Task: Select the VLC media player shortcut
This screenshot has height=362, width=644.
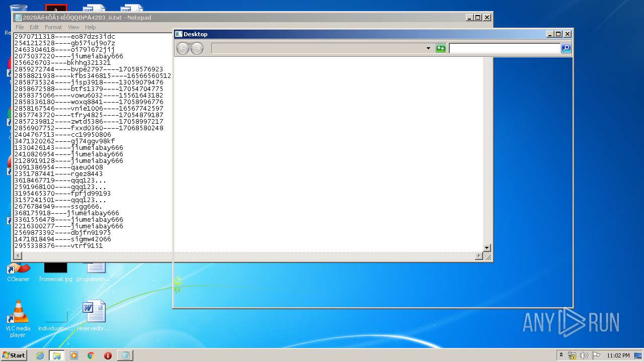Action: (x=18, y=319)
